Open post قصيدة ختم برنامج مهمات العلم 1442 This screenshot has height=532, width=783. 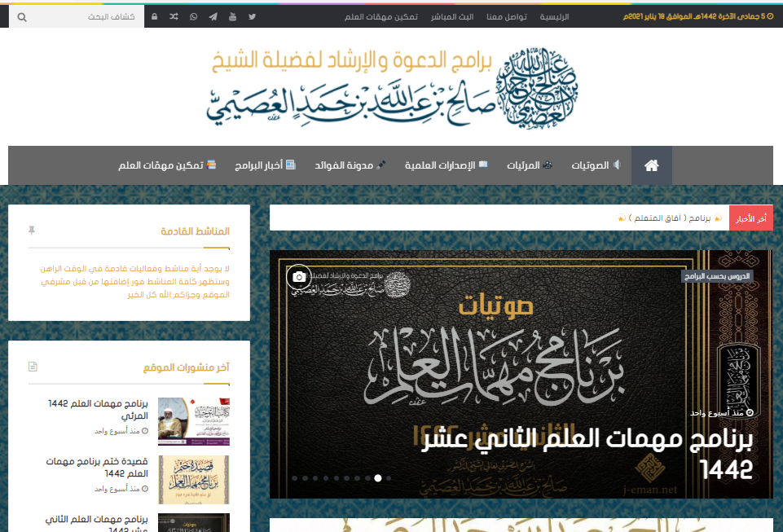click(x=97, y=468)
